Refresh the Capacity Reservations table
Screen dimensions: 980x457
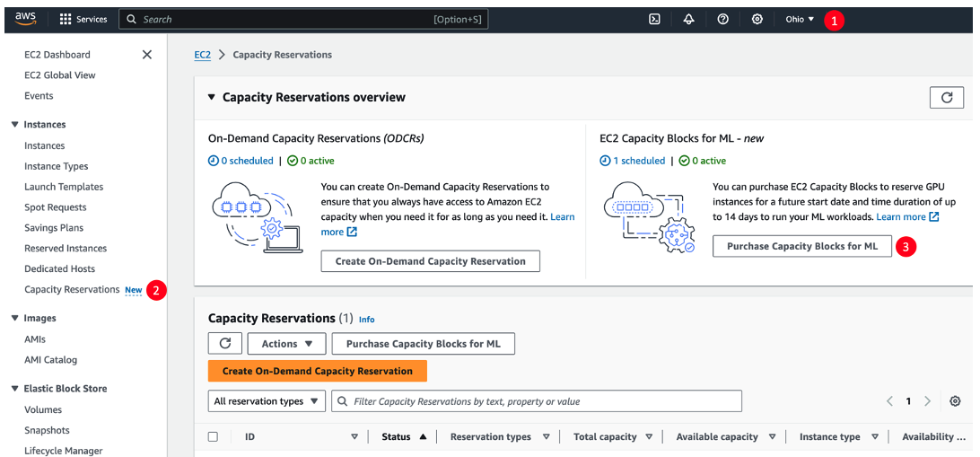point(225,344)
